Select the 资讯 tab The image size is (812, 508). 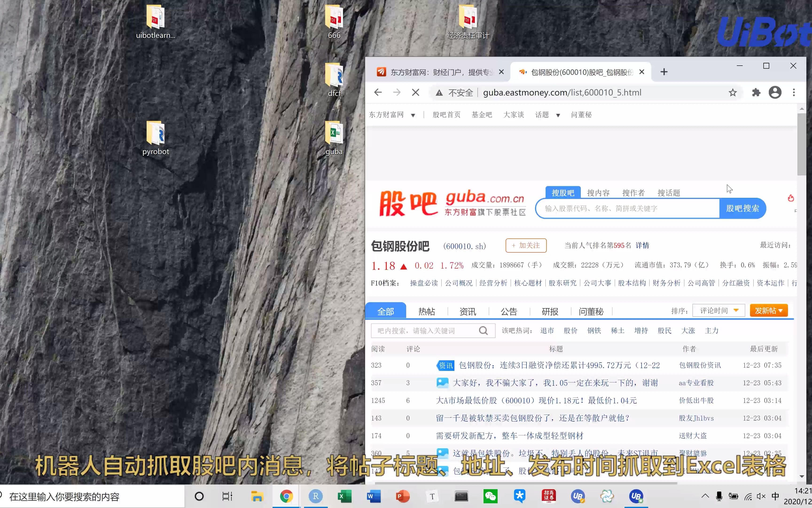click(467, 311)
